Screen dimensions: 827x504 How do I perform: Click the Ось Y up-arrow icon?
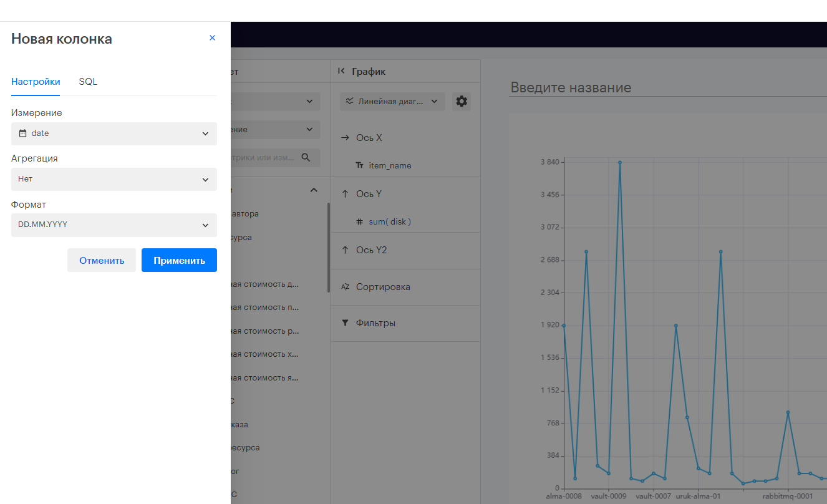[x=345, y=194]
